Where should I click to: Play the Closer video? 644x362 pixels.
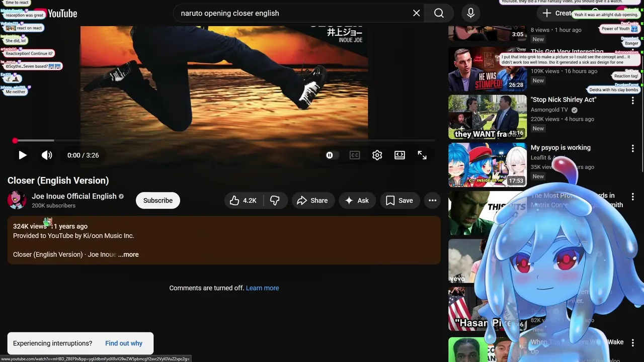(x=23, y=155)
